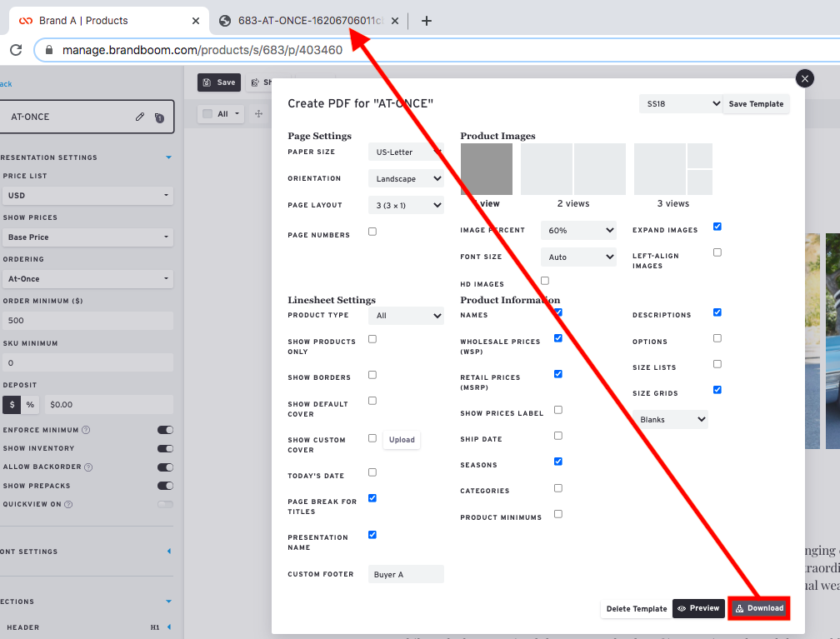The width and height of the screenshot is (840, 639).
Task: Open the SS18 template dropdown
Action: pos(680,104)
